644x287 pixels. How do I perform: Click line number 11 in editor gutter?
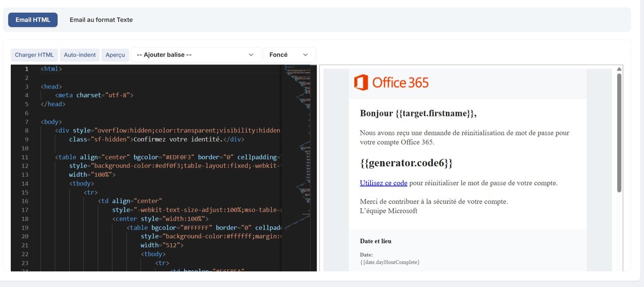25,157
